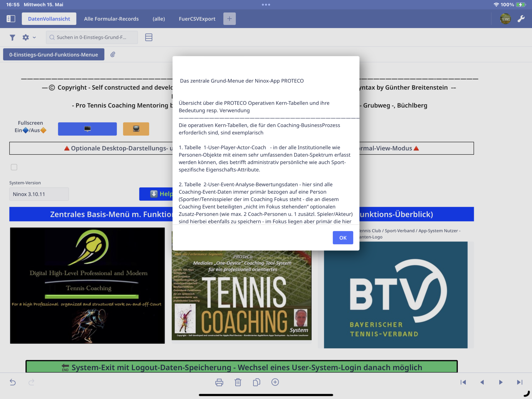Add new record plus circle icon

point(275,382)
